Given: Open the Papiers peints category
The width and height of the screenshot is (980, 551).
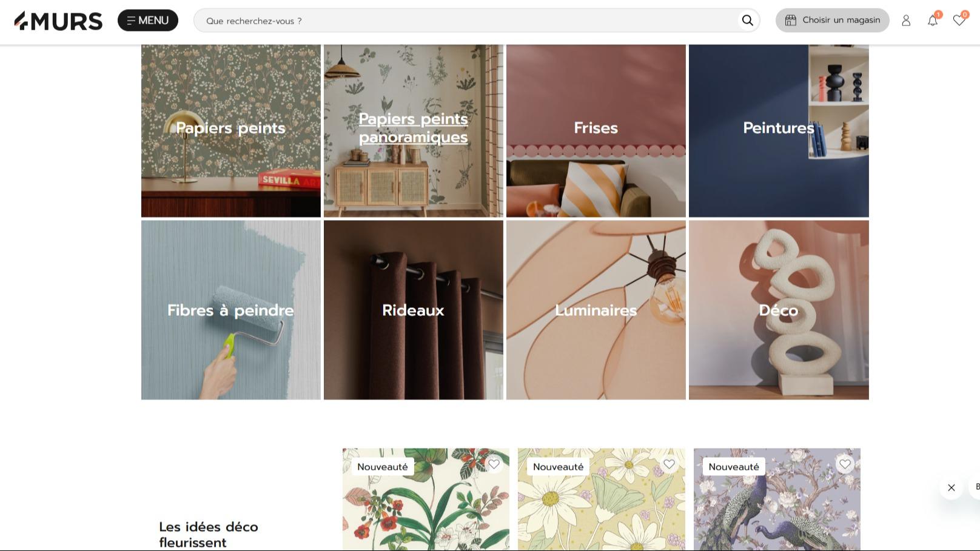Looking at the screenshot, I should [x=231, y=129].
